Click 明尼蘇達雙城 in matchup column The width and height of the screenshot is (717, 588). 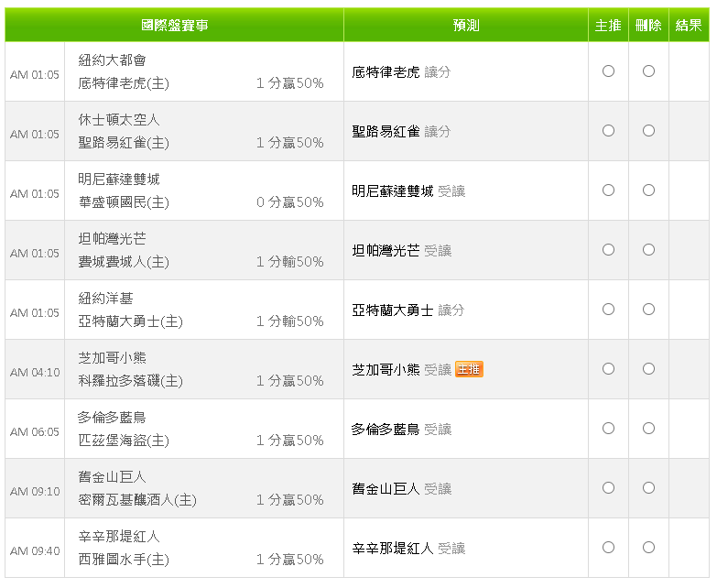119,180
